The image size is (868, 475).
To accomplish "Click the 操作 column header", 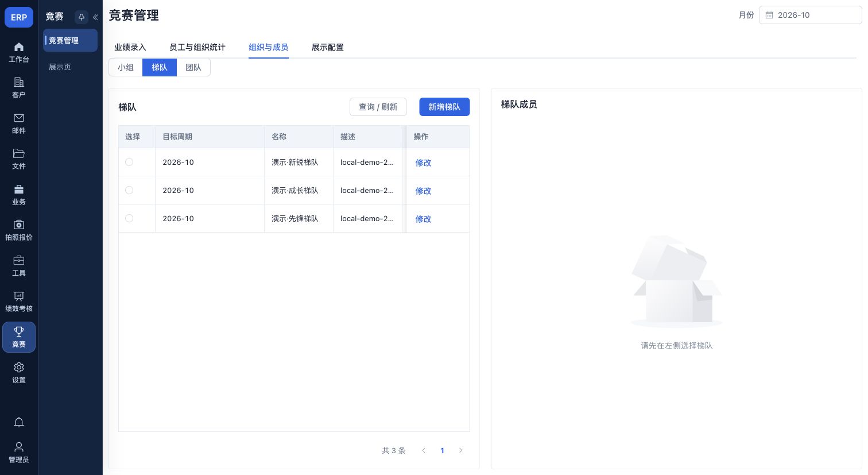I will (437, 137).
